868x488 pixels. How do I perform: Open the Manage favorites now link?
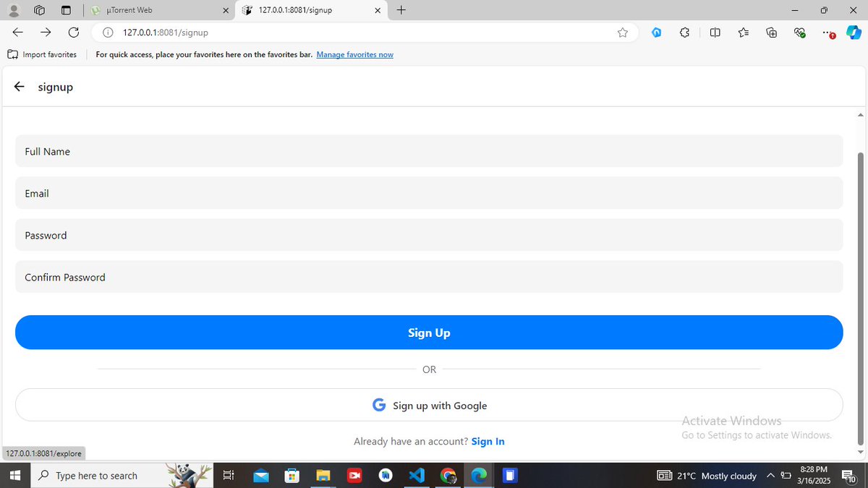[x=354, y=54]
